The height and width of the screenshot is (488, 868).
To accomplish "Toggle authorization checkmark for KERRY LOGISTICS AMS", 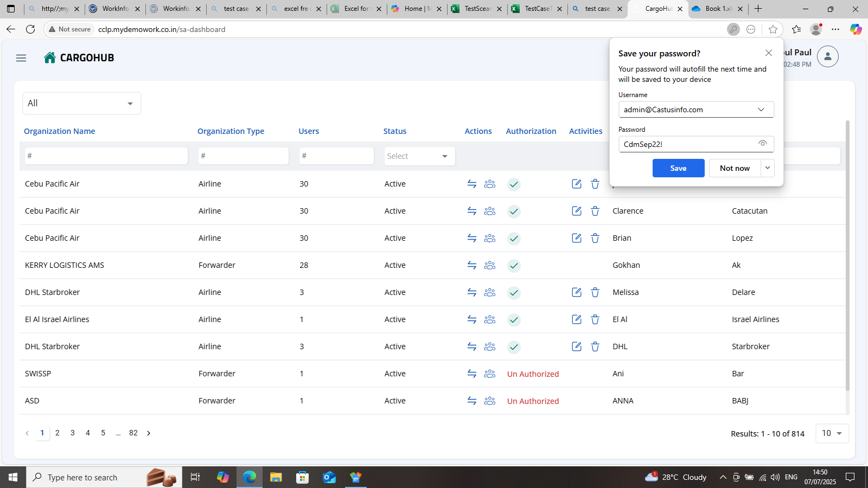I will (514, 266).
